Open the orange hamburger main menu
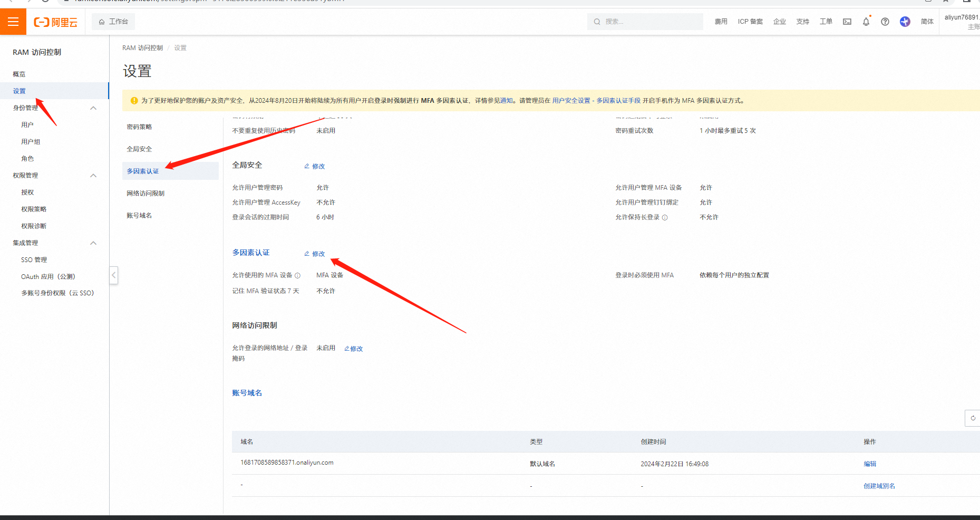 (x=13, y=22)
